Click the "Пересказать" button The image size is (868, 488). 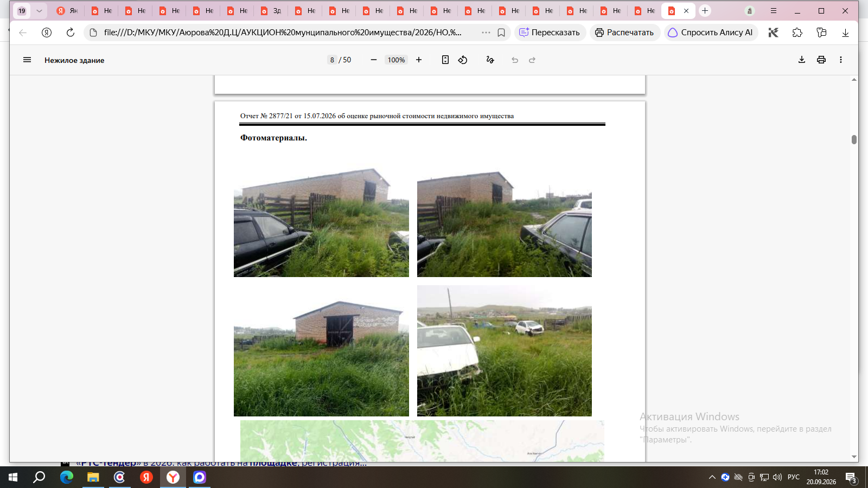coord(550,33)
